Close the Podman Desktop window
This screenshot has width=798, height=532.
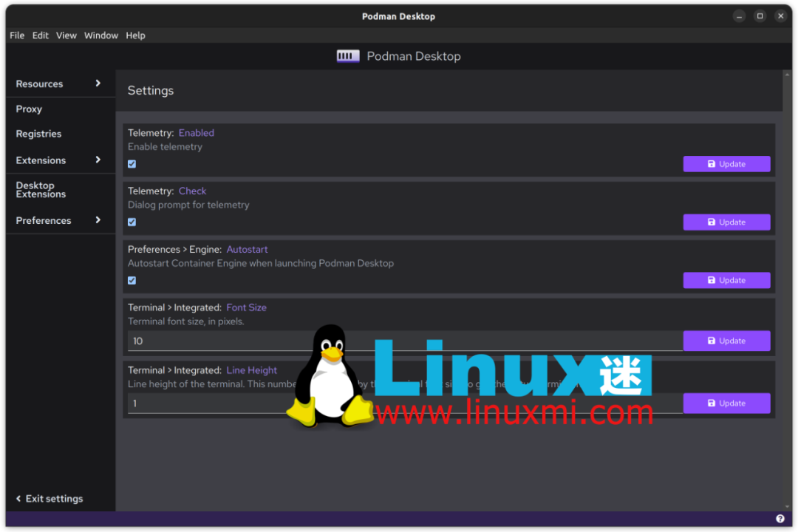coord(781,16)
